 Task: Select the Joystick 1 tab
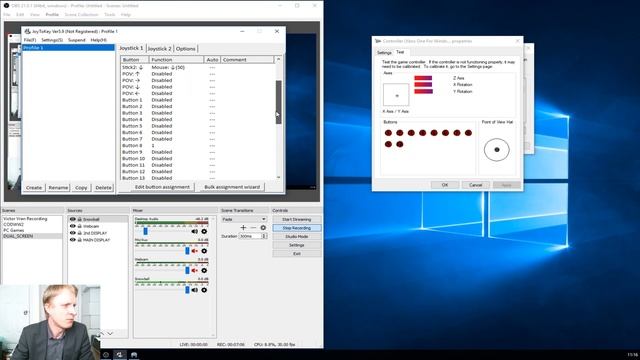pos(131,48)
